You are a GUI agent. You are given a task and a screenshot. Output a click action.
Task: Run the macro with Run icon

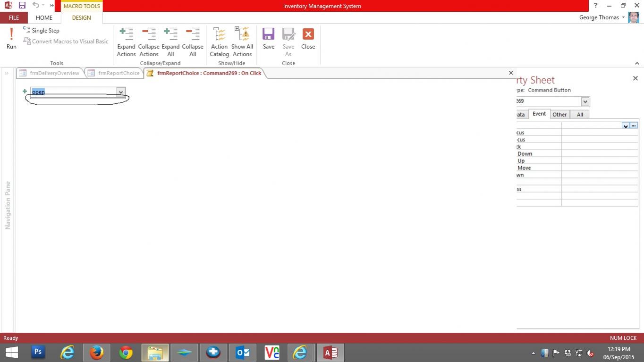(11, 38)
